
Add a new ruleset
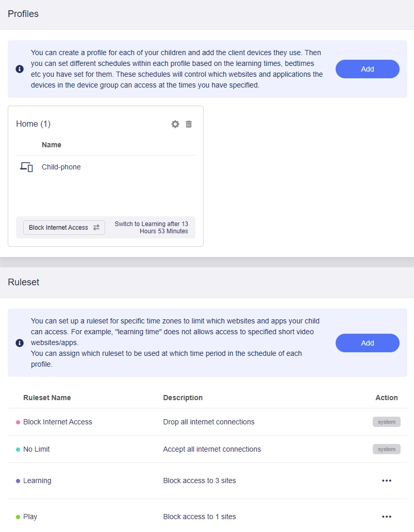point(368,342)
